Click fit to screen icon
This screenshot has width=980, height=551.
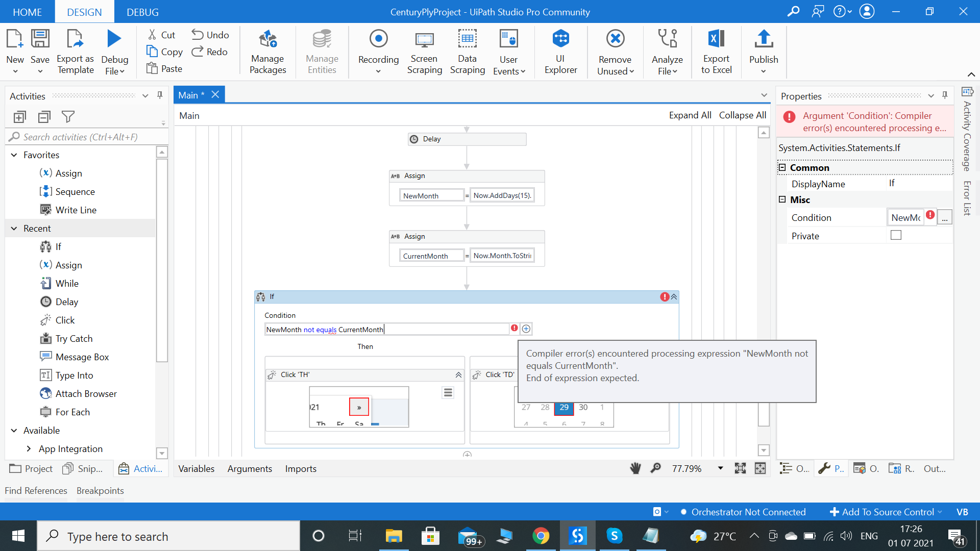coord(740,468)
